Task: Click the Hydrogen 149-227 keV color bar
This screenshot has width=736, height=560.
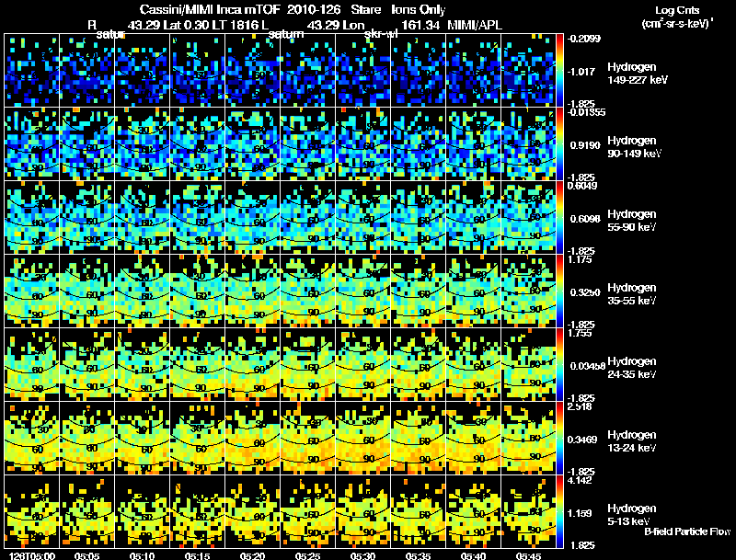Action: coord(559,71)
